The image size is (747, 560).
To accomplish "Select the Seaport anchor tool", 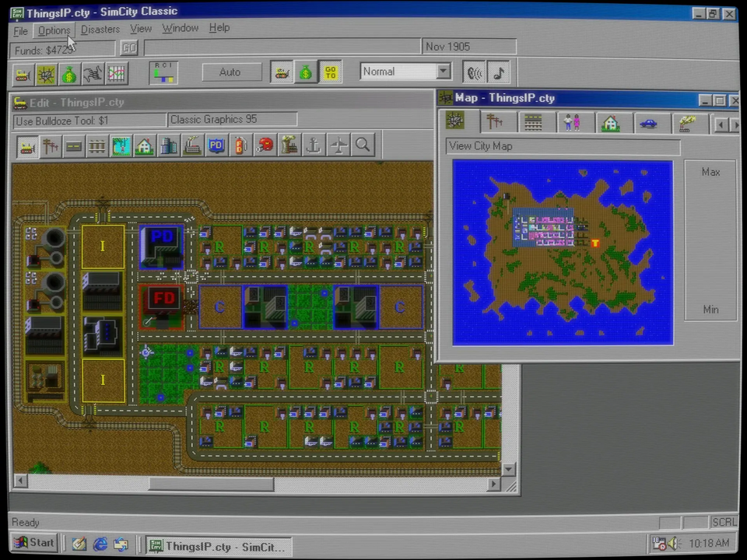I will (x=314, y=145).
